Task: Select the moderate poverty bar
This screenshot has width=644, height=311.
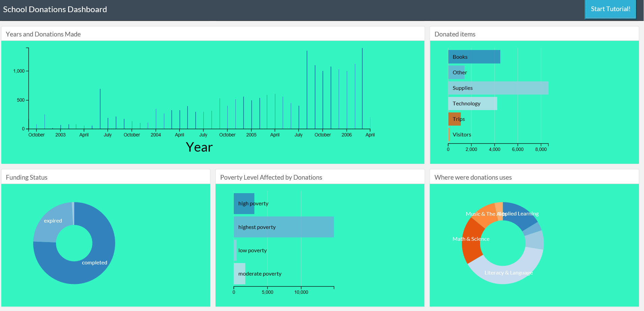Action: (240, 274)
